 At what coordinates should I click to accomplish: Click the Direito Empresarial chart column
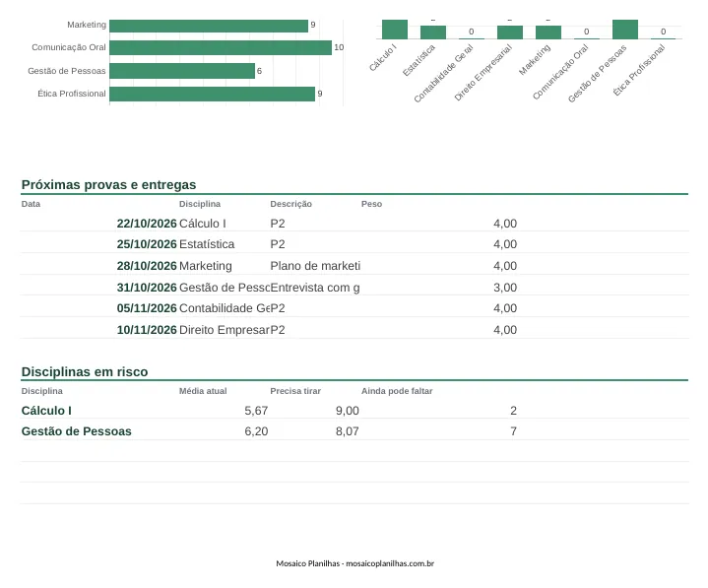(x=510, y=33)
